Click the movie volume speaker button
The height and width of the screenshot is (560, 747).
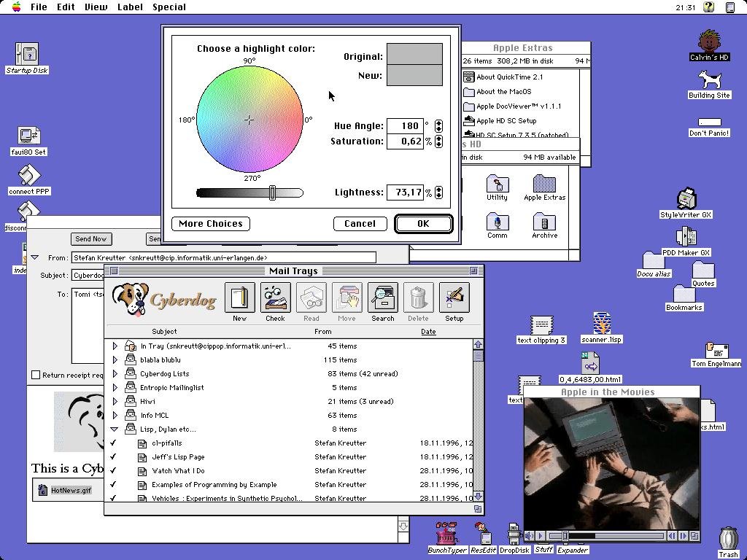pyautogui.click(x=530, y=536)
